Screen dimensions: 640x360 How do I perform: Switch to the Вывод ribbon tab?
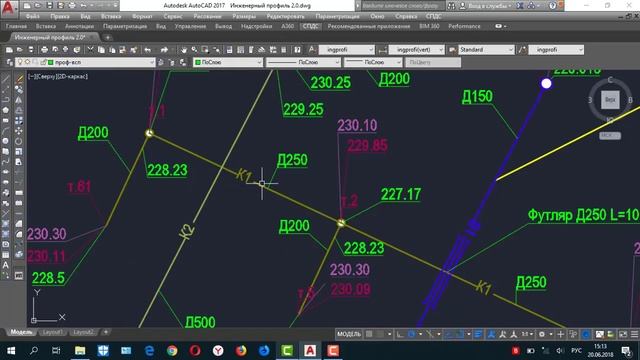click(x=223, y=26)
